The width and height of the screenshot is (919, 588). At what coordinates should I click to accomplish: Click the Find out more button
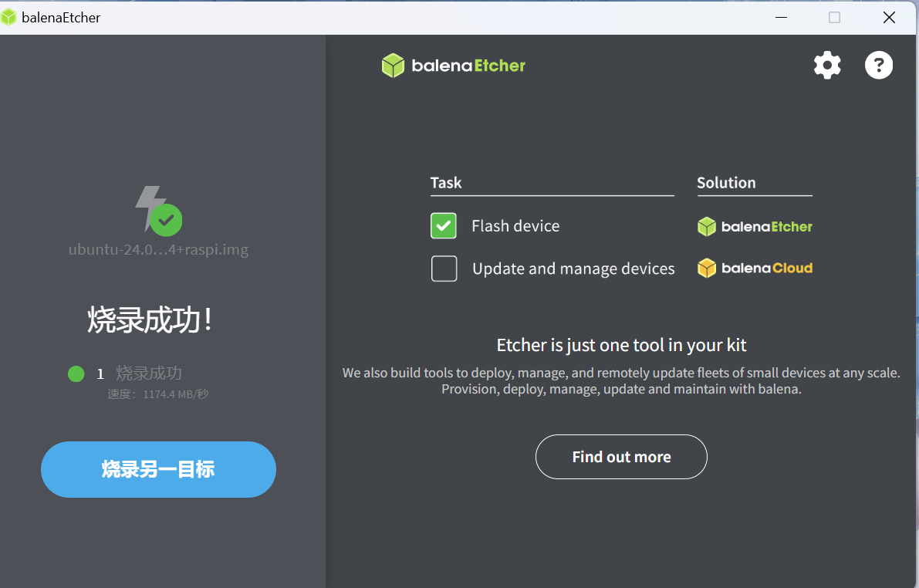(621, 457)
